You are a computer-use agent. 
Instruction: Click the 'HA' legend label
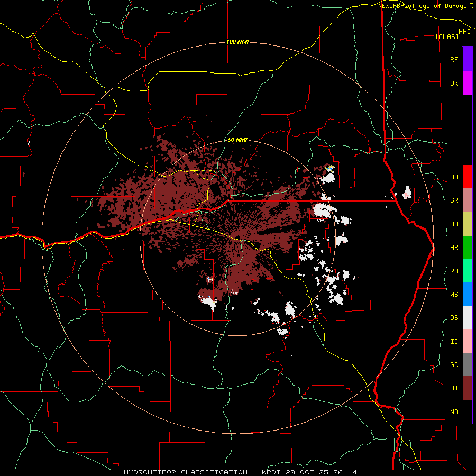click(454, 177)
